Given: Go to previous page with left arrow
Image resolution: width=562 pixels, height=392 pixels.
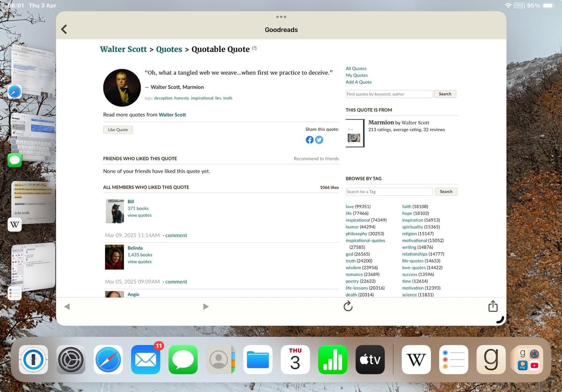Looking at the screenshot, I should pyautogui.click(x=67, y=306).
